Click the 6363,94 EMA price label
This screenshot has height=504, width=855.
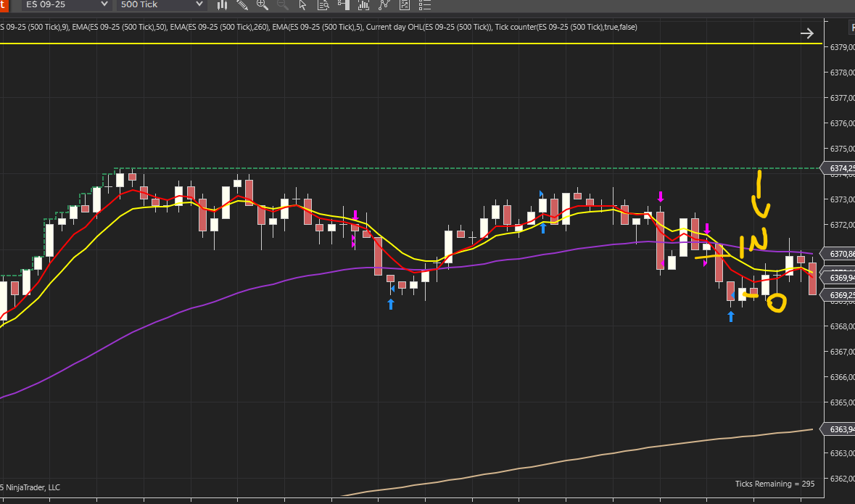pyautogui.click(x=839, y=429)
